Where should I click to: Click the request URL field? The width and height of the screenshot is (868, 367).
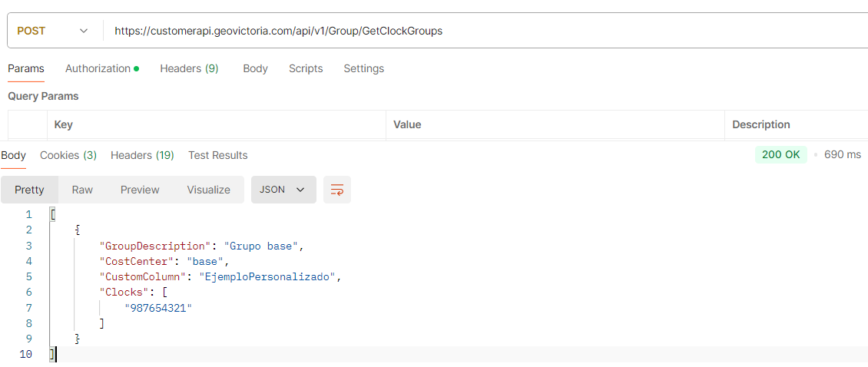[461, 31]
